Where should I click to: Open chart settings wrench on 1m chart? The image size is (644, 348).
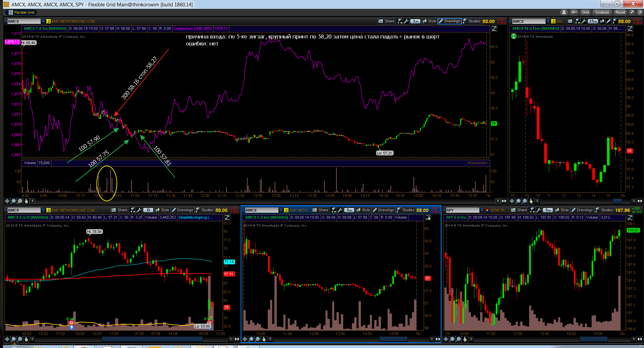point(406,21)
